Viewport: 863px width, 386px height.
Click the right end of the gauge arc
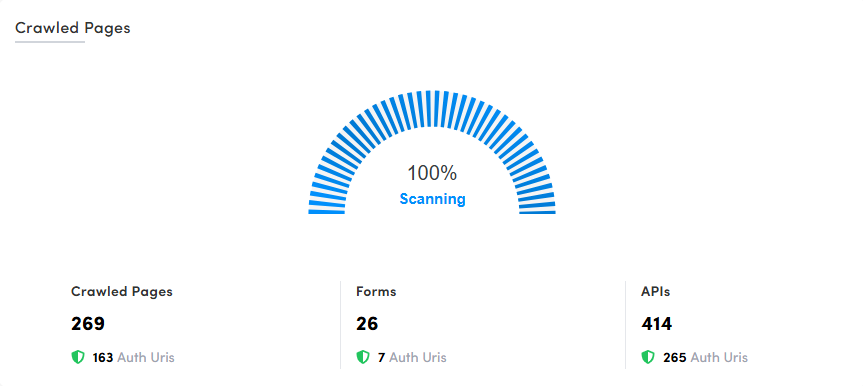pyautogui.click(x=538, y=210)
